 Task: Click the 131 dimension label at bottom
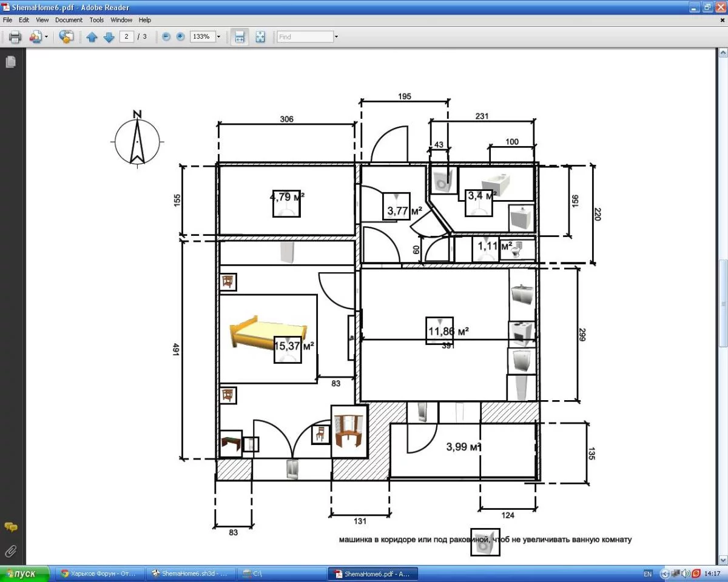[x=360, y=521]
